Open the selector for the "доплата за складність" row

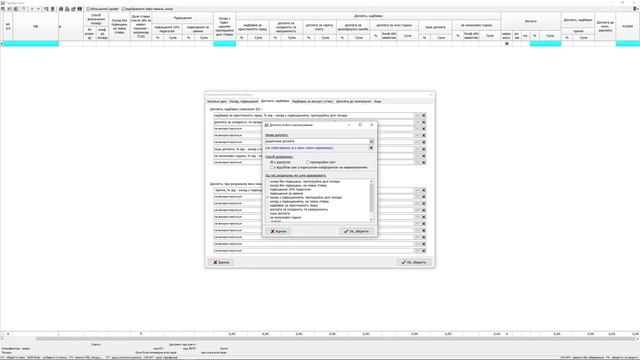[x=417, y=122]
